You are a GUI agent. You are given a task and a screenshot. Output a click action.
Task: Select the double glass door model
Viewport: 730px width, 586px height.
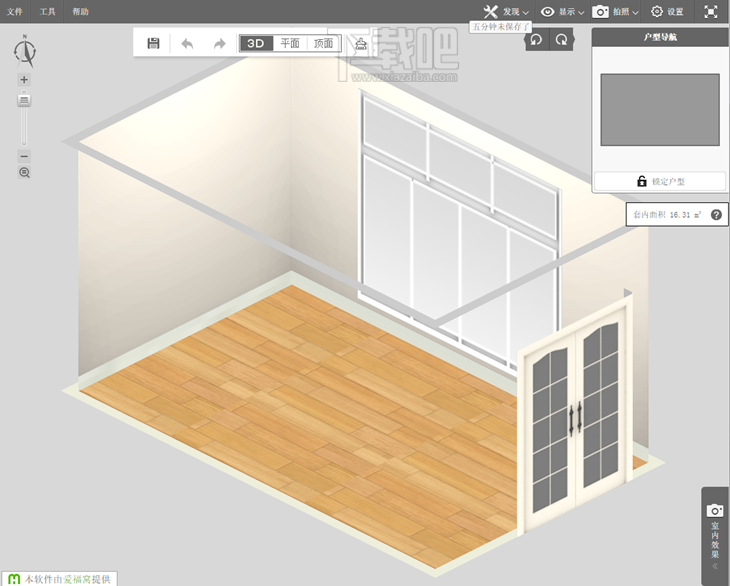tap(576, 414)
